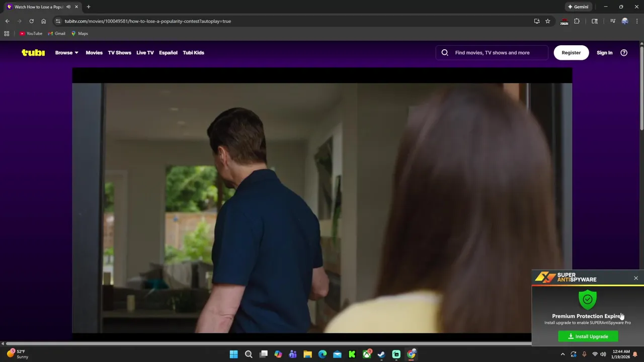Open the browser home page

43,21
